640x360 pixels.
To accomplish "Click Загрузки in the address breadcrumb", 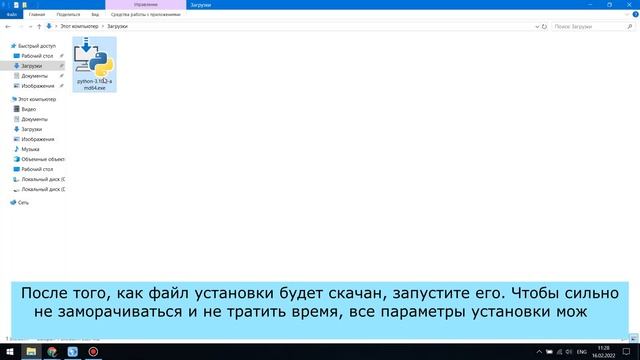I will pos(118,26).
